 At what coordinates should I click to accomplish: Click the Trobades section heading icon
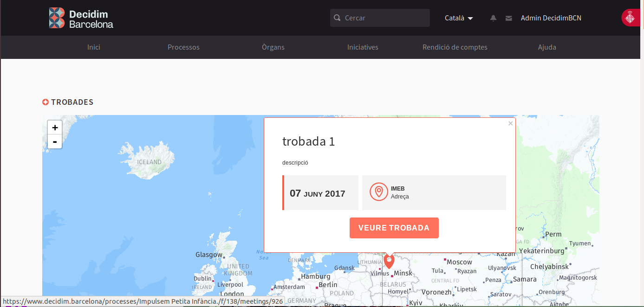pos(46,102)
